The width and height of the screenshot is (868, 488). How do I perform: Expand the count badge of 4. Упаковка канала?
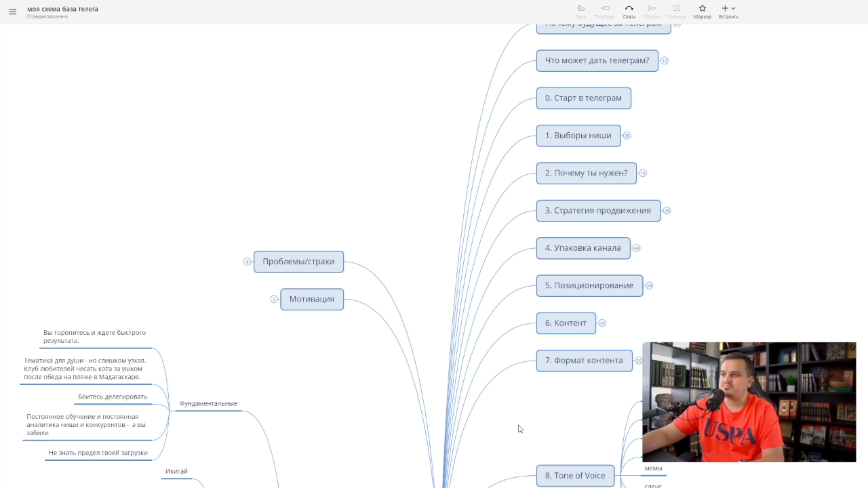(636, 248)
